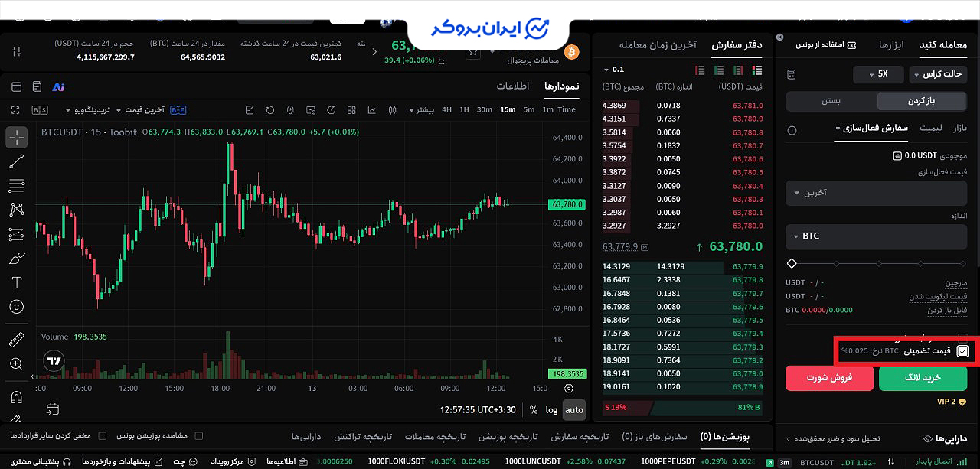980x469 pixels.
Task: Open پشتیبانی مشتری customer support link
Action: click(41, 462)
